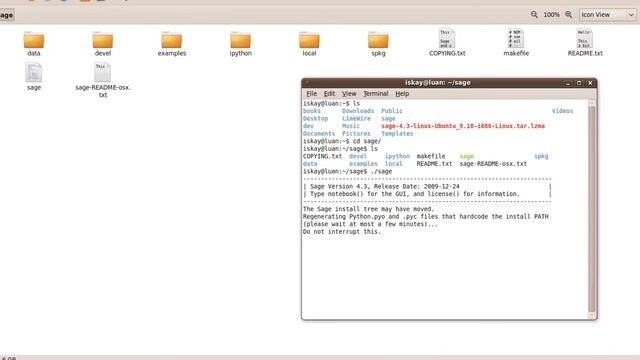The width and height of the screenshot is (640, 360).
Task: Click the red sage-4.3 tar.lzma filename
Action: click(463, 126)
